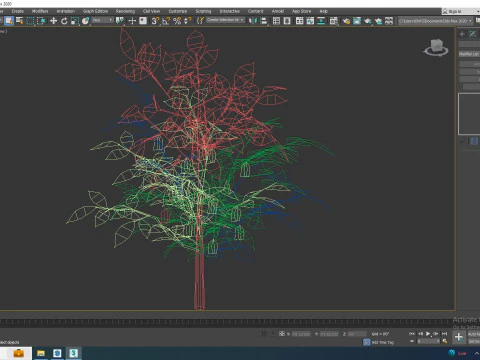
Task: Toggle Window/Crossing selection mode
Action: tap(41, 21)
